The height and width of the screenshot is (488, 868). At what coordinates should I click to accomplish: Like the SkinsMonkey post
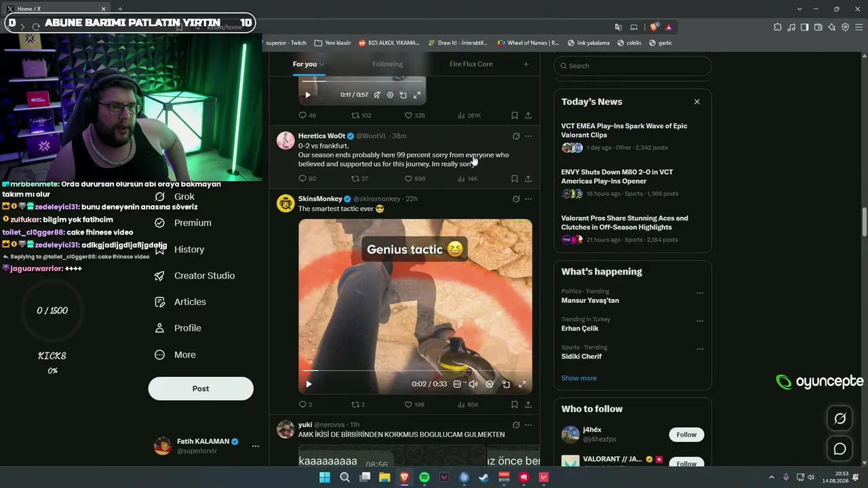tap(414, 405)
